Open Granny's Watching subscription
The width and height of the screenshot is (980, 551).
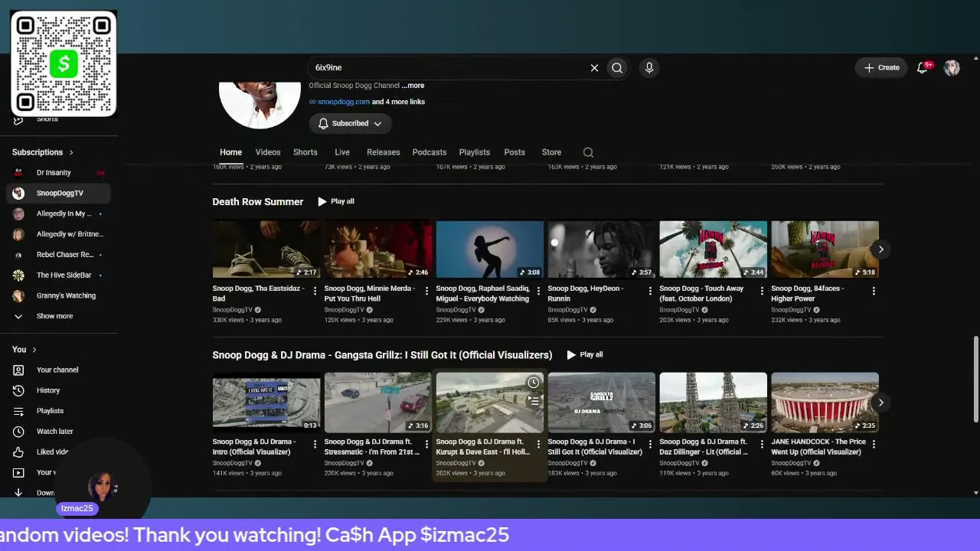(x=59, y=295)
